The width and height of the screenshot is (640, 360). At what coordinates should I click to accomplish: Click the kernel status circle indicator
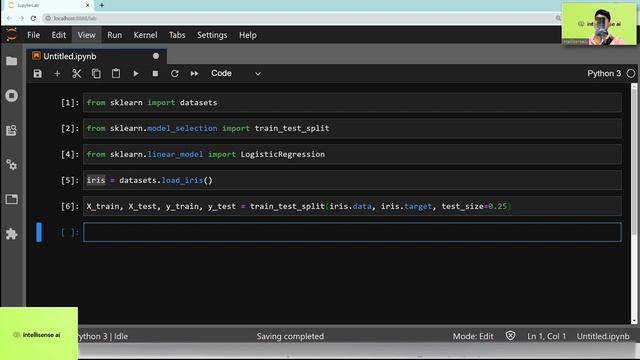pos(631,73)
